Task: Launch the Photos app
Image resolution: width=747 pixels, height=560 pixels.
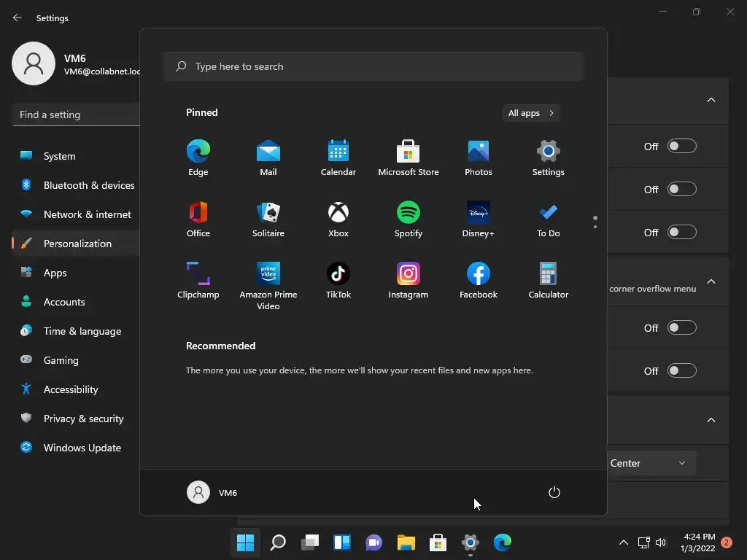Action: pos(479,157)
